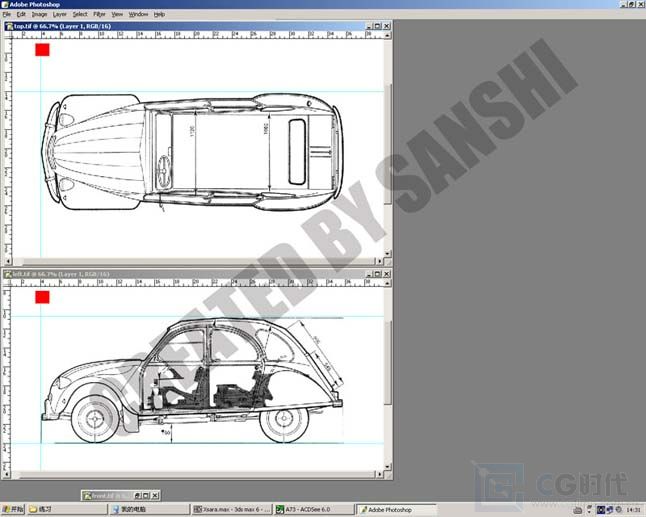Screen dimensions: 646x517
Task: Close the top.tif document window
Action: click(386, 26)
